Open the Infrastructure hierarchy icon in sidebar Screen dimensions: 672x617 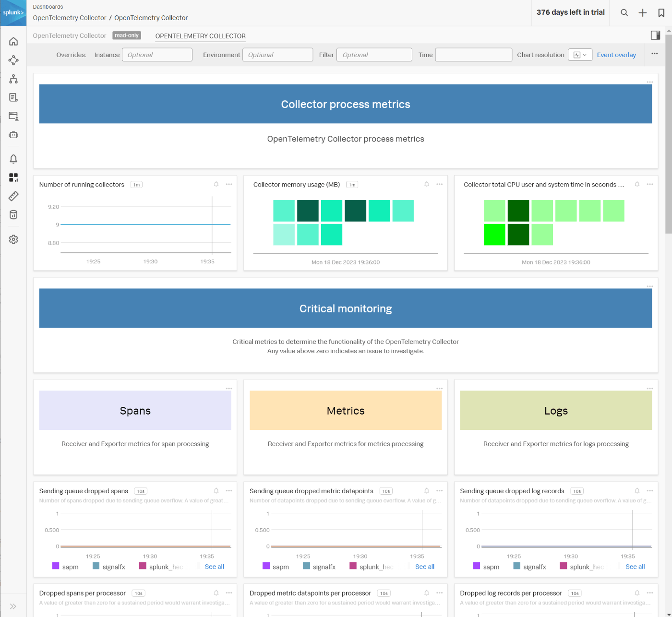(13, 79)
